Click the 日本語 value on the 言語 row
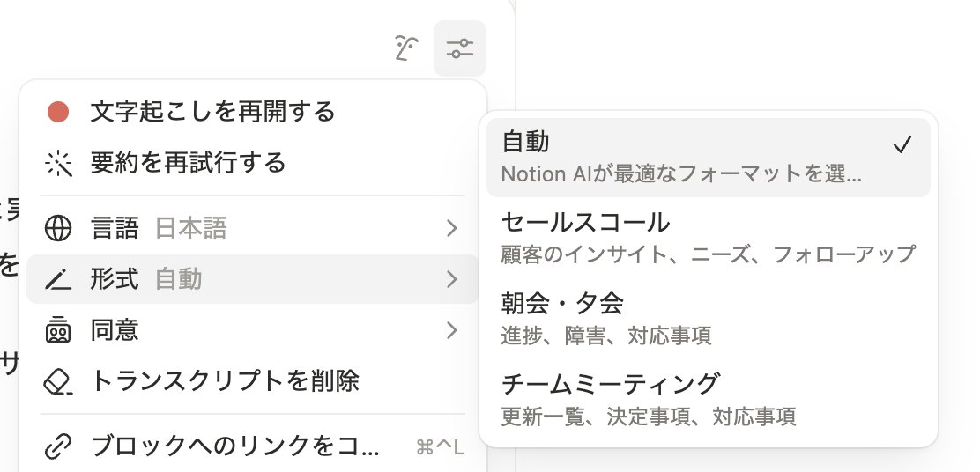Viewport: 980px width, 472px height. pos(190,228)
